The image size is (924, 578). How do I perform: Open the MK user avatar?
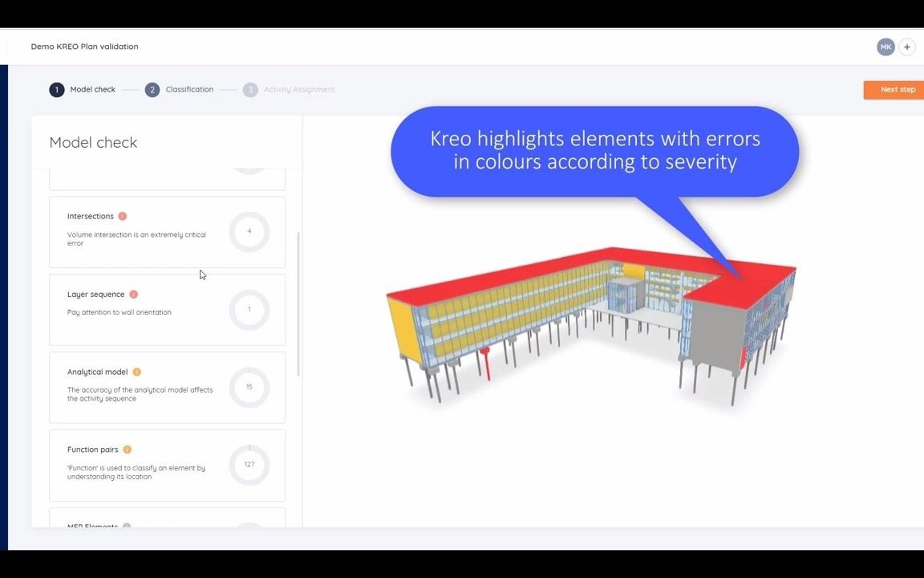tap(885, 47)
